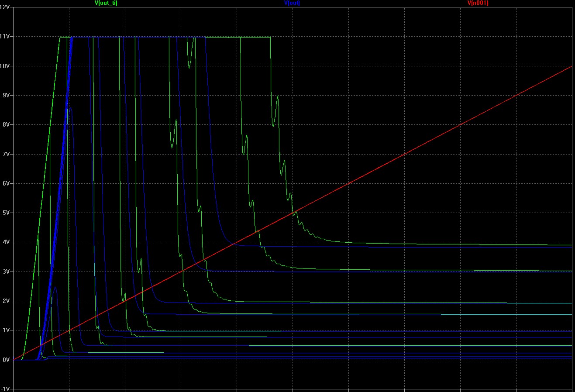This screenshot has height=392, width=575.
Task: Select the blue V(out) trace label
Action: click(292, 3)
